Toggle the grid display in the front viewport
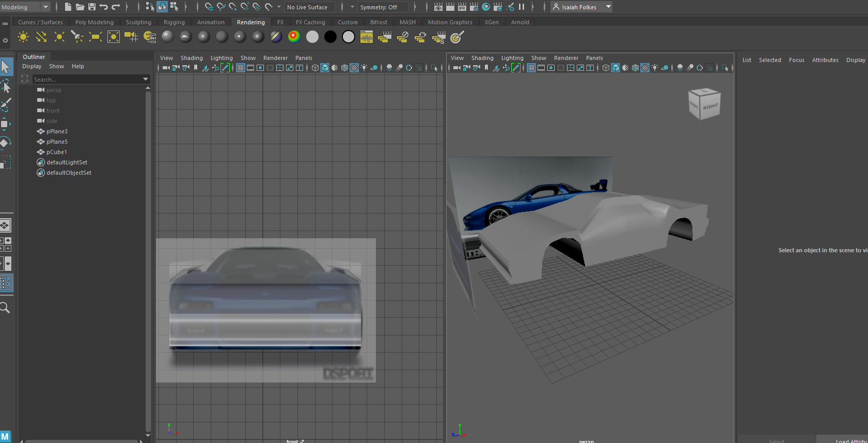 pos(241,68)
